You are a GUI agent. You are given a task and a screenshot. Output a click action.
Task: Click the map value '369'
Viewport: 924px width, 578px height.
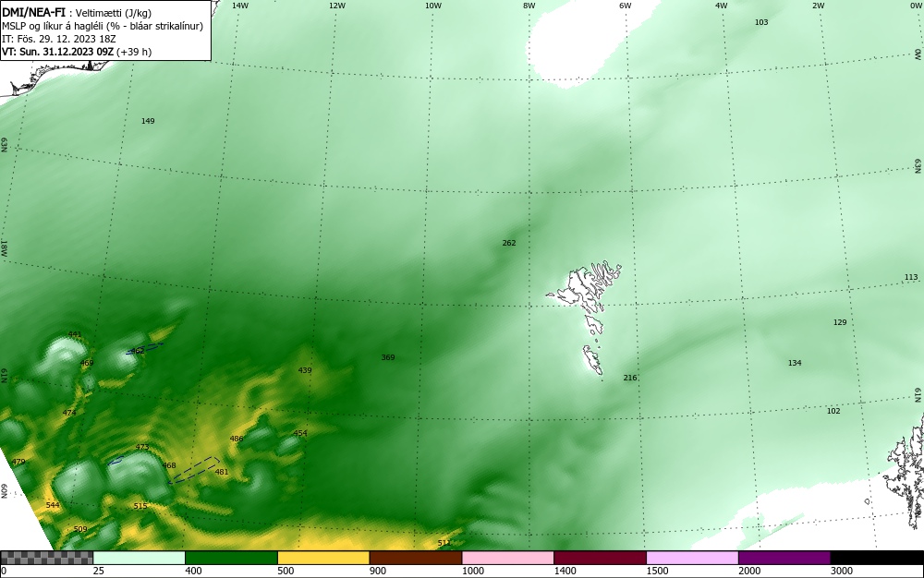point(388,358)
